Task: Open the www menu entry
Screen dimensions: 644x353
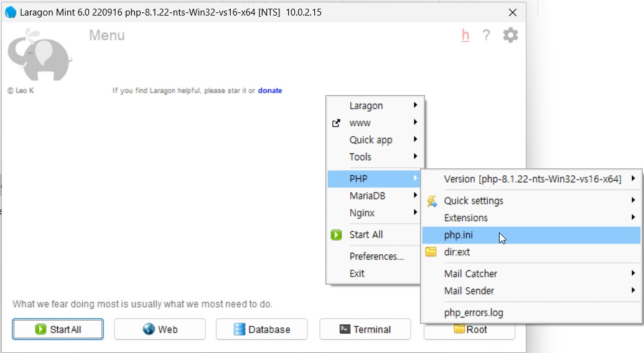Action: click(x=375, y=123)
